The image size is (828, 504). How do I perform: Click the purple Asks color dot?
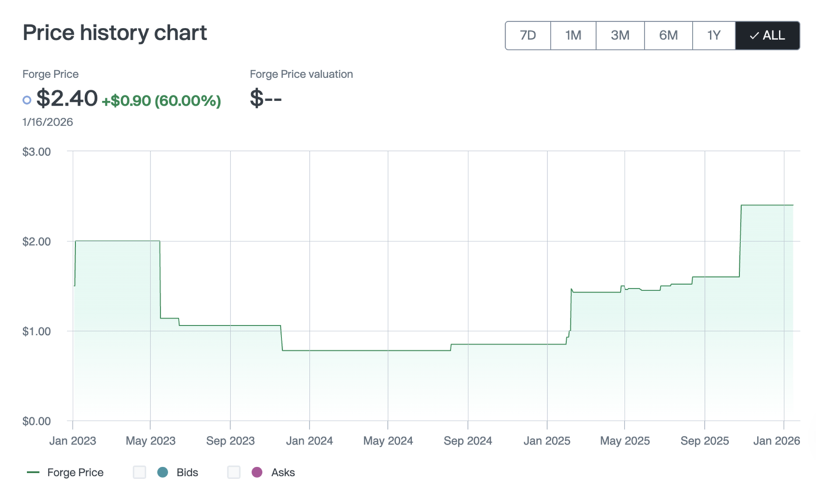257,472
